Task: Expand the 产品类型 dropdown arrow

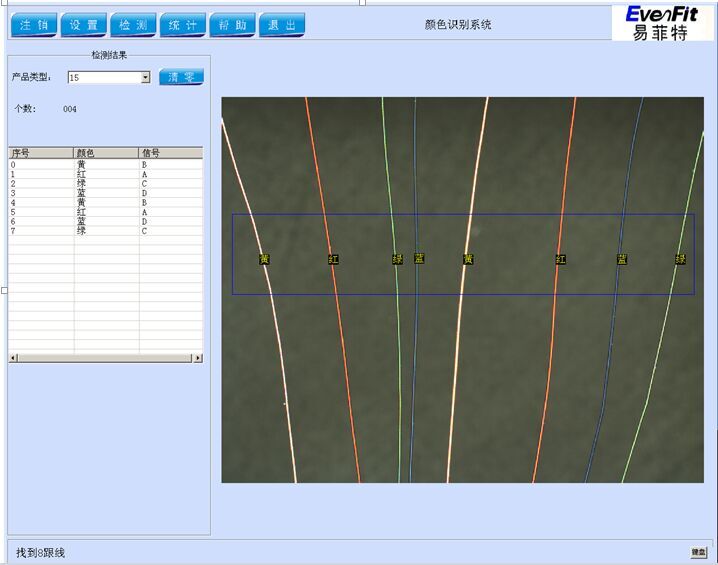Action: [x=145, y=78]
